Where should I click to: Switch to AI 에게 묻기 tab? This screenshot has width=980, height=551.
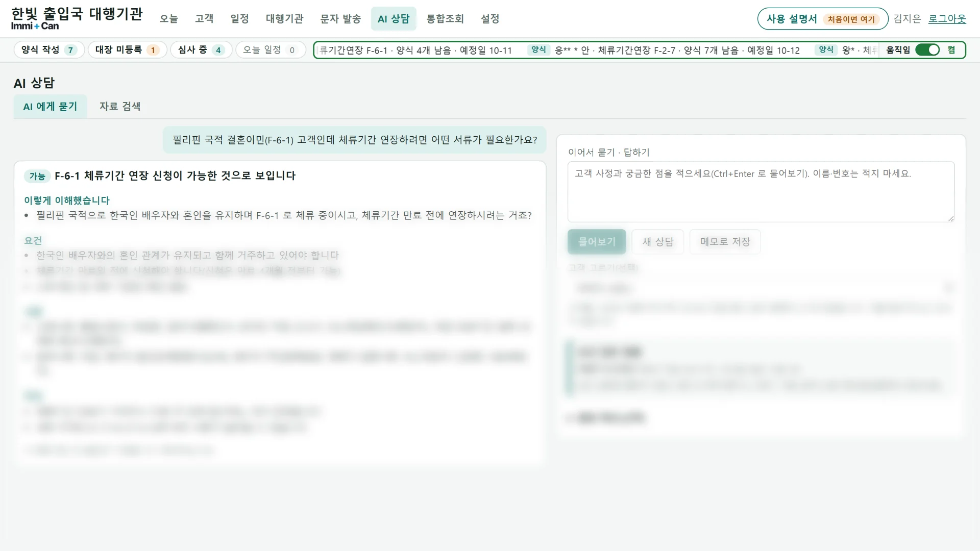[x=50, y=107]
